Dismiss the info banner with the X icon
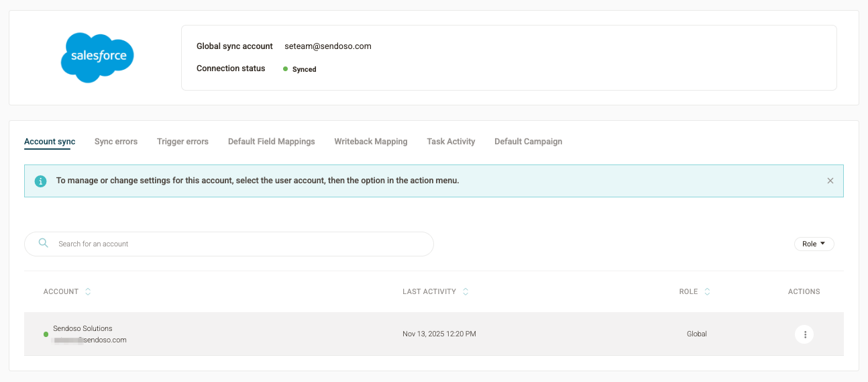The width and height of the screenshot is (868, 382). (x=830, y=181)
